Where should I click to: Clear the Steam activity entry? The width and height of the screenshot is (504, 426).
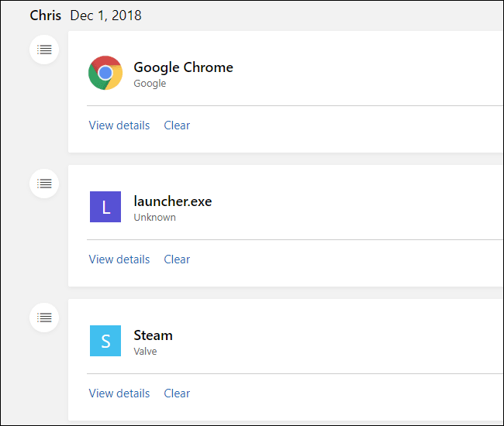click(177, 393)
